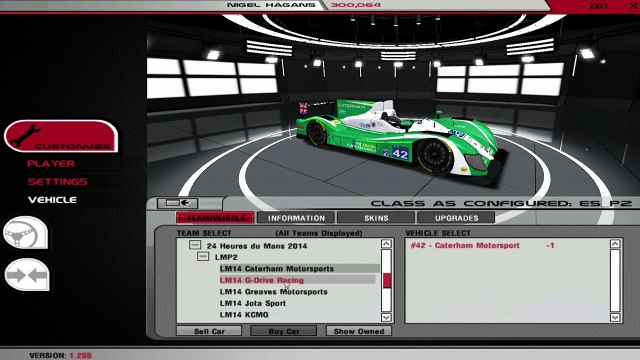Click the Buy Car button
The image size is (640, 360).
click(x=284, y=331)
